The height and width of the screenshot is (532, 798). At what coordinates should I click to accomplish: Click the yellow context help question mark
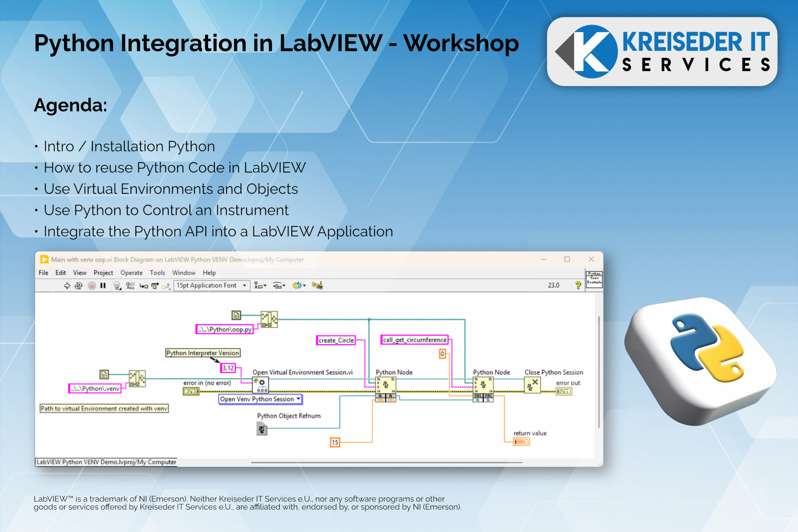pos(578,285)
